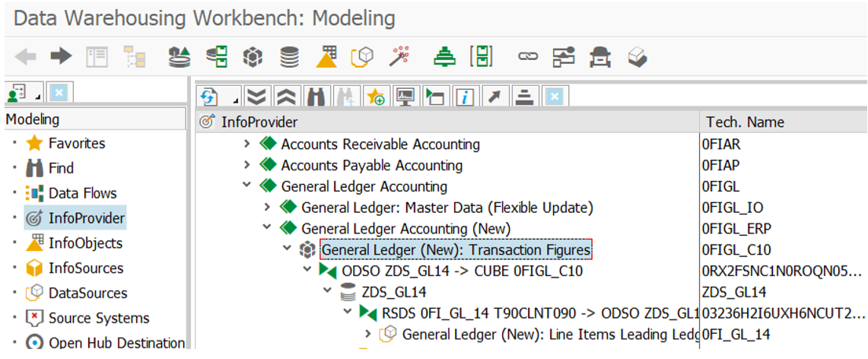Viewport: 868px width, 359px height.
Task: Click technical name 0FIGL_C10 cell
Action: click(x=736, y=249)
